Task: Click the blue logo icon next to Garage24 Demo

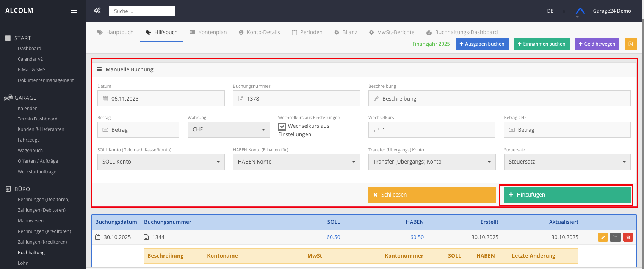Action: pyautogui.click(x=580, y=11)
